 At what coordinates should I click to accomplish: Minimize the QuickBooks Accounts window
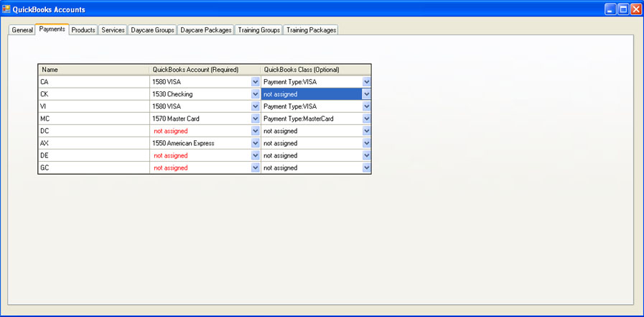click(x=610, y=9)
